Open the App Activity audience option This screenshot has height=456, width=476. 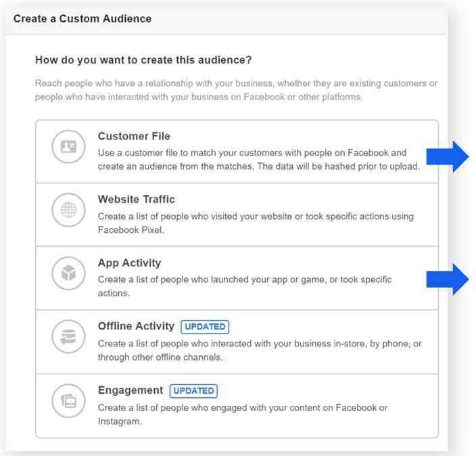point(129,263)
